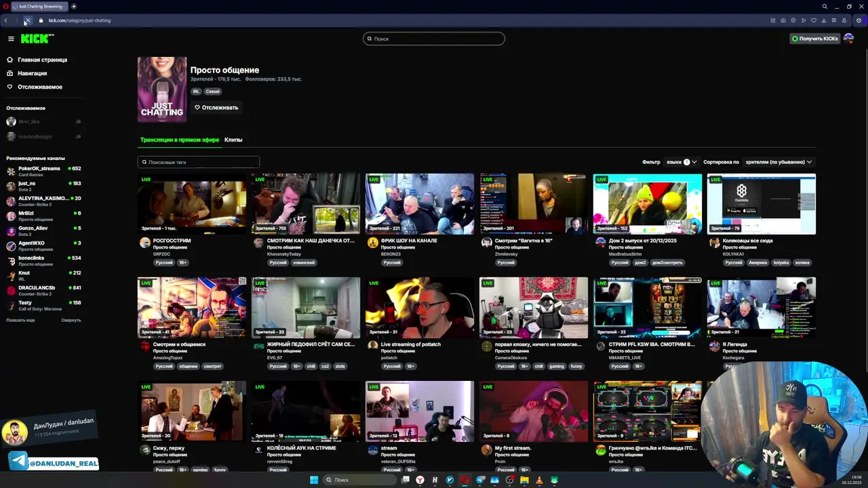
Task: Click potlatch streamer avatar
Action: [x=372, y=346]
